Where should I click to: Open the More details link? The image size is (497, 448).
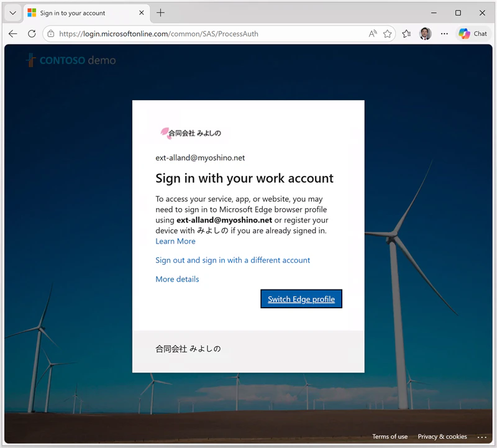(177, 280)
